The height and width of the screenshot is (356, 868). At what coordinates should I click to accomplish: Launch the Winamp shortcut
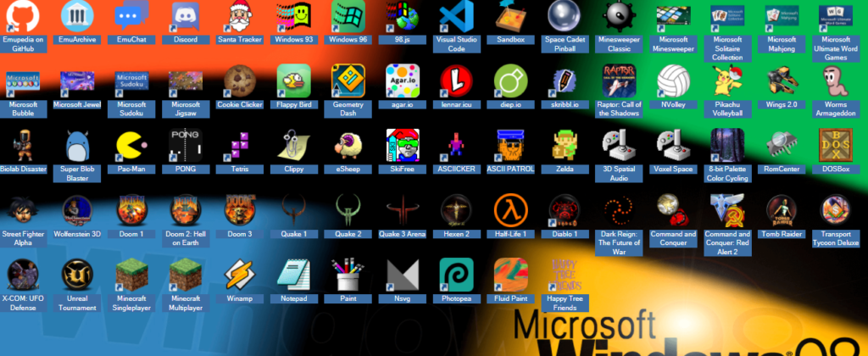point(239,275)
